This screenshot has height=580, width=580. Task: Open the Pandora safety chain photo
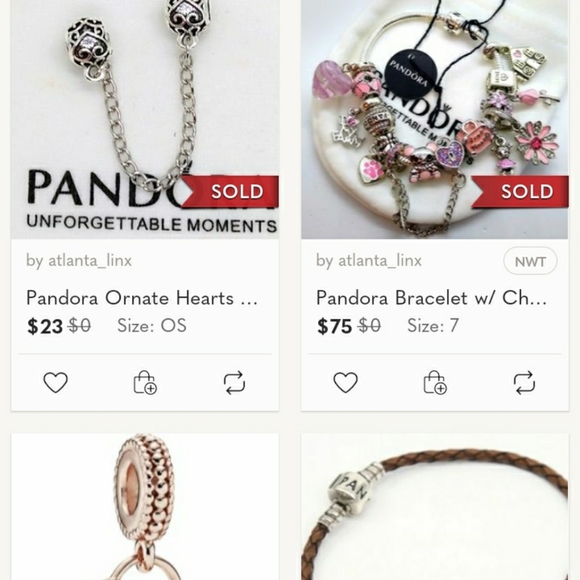pos(145,119)
